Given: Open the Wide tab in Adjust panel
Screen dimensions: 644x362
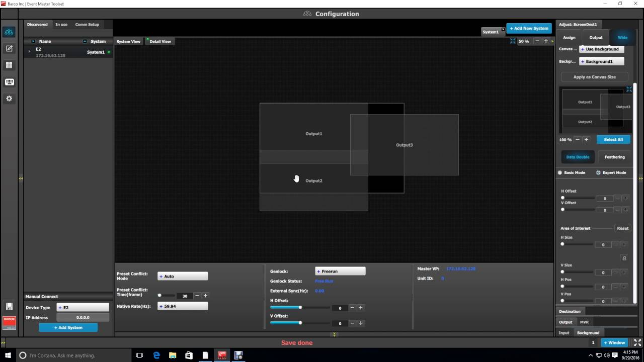Looking at the screenshot, I should (x=622, y=38).
